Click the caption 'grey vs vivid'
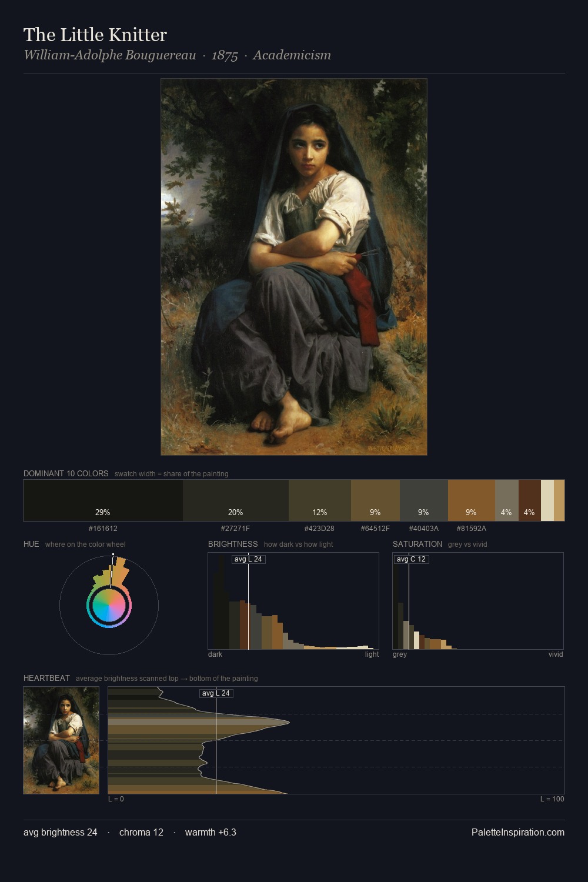Viewport: 588px width, 882px height. 467,544
